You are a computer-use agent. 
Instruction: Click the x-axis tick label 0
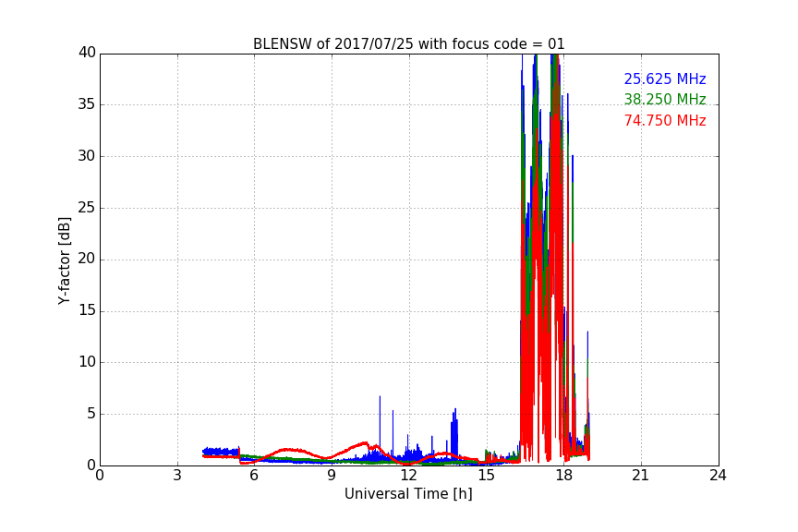point(100,476)
